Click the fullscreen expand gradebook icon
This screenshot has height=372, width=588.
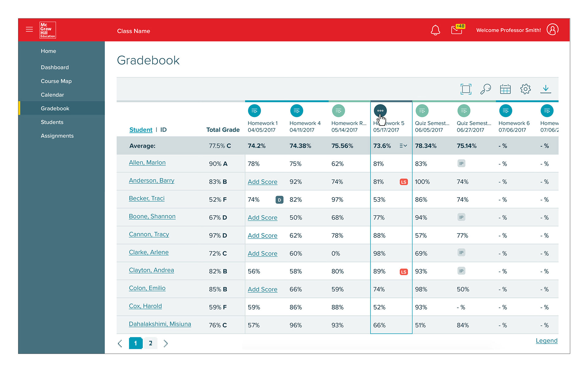click(x=466, y=89)
